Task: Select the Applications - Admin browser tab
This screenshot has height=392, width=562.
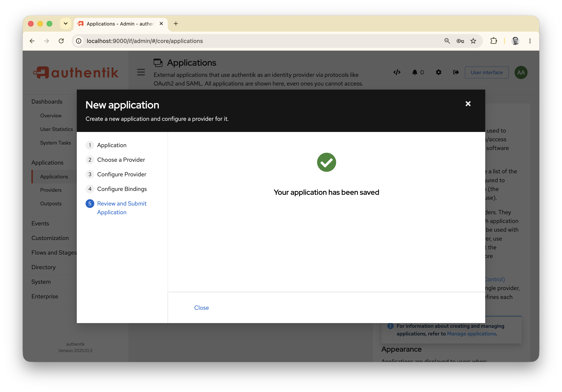Action: [x=120, y=24]
